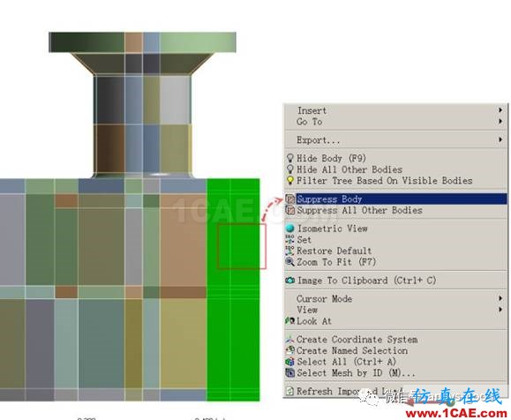Choose Create Named Selection
511x420 pixels.
pos(395,350)
